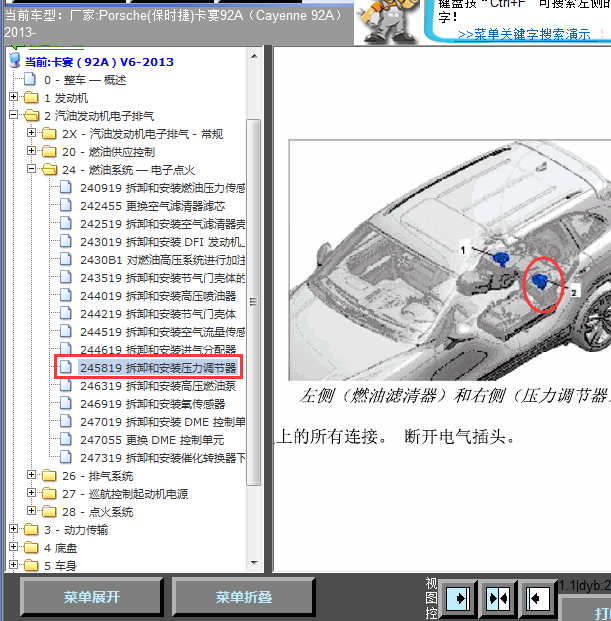Viewport: 611px width, 621px height.
Task: Click the open folder icon for 24 - 燃油系统
Action: pyautogui.click(x=49, y=170)
